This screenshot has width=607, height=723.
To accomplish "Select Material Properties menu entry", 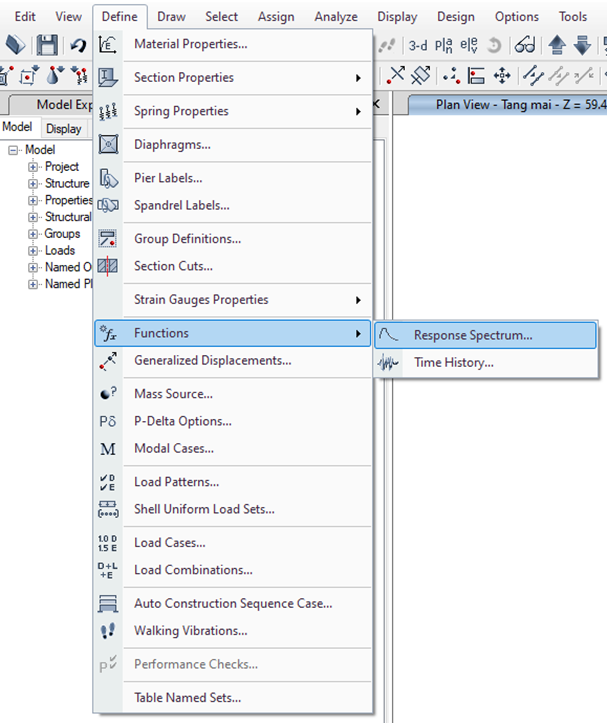I will pyautogui.click(x=190, y=44).
